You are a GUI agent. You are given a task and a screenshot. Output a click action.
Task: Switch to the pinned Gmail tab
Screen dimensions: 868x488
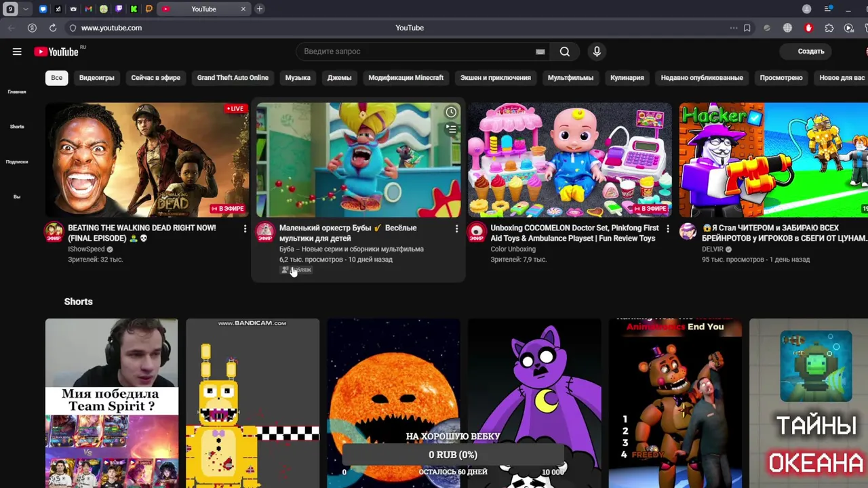(x=89, y=9)
